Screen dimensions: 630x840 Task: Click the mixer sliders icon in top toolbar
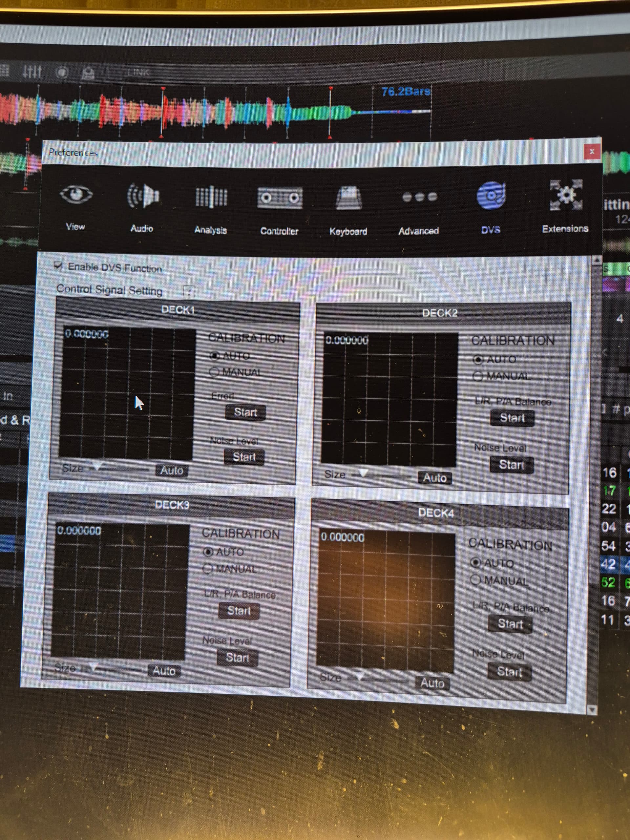(32, 72)
